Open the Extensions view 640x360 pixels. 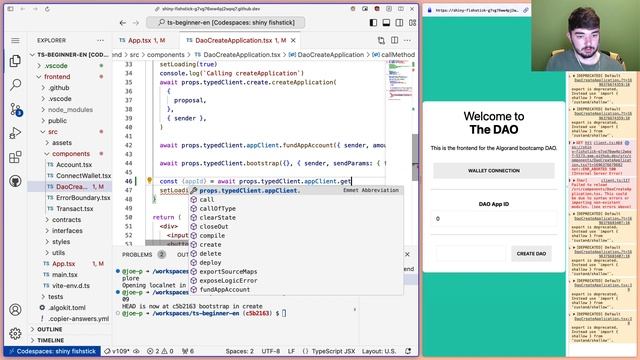[x=15, y=157]
